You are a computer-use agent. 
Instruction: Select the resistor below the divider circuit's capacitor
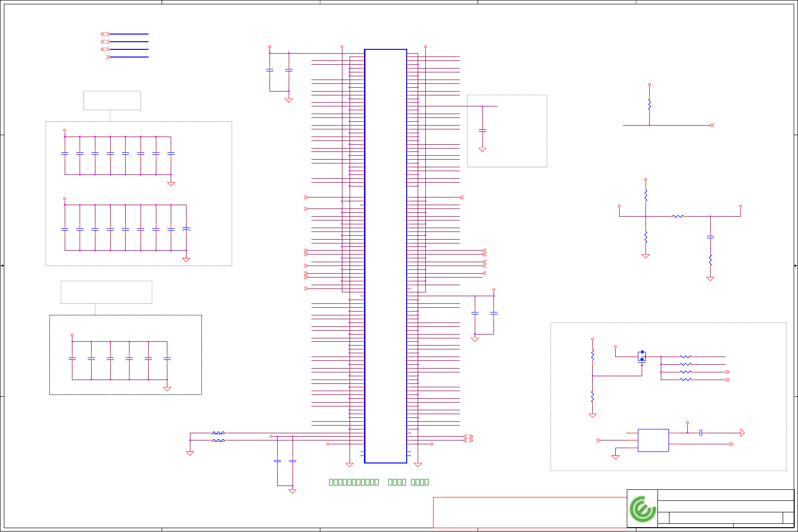710,260
